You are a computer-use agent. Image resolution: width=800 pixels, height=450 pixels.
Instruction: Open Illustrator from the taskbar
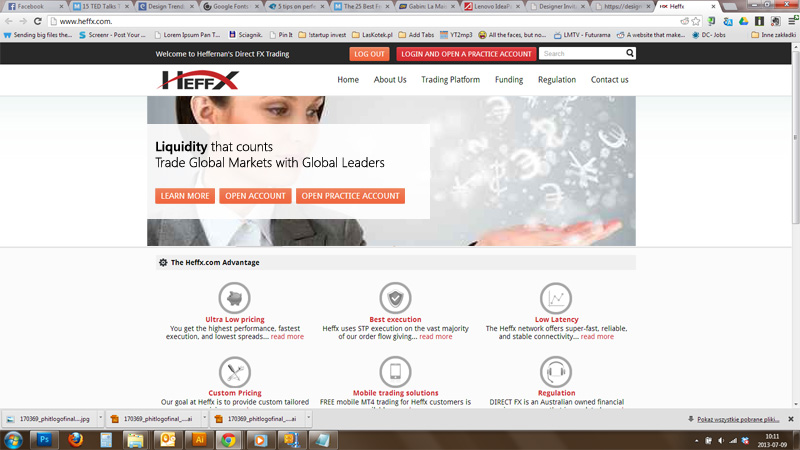coord(199,440)
